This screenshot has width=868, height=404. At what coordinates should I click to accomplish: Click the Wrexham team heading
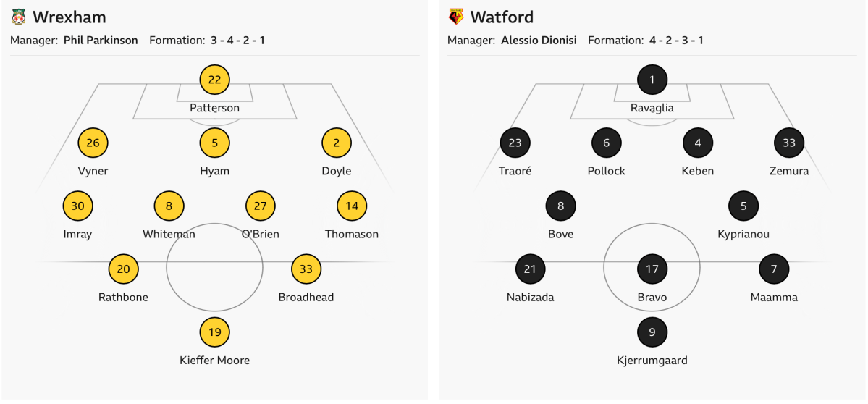click(x=69, y=17)
